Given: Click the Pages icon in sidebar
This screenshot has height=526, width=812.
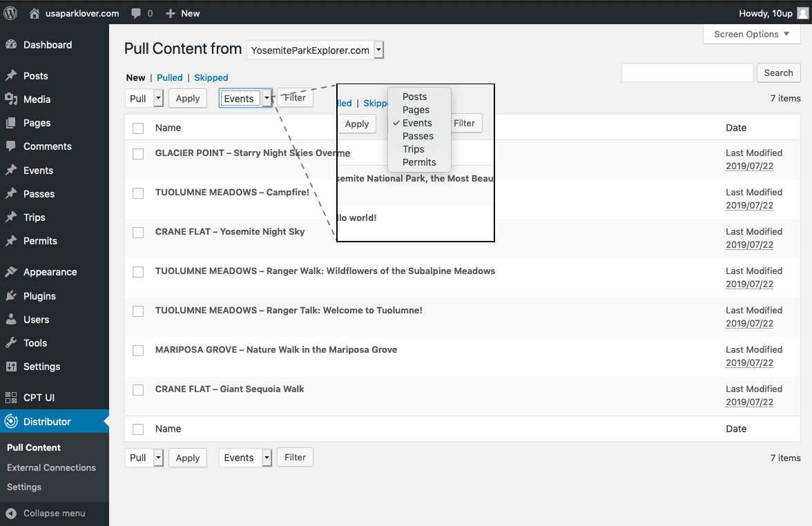Looking at the screenshot, I should [11, 123].
